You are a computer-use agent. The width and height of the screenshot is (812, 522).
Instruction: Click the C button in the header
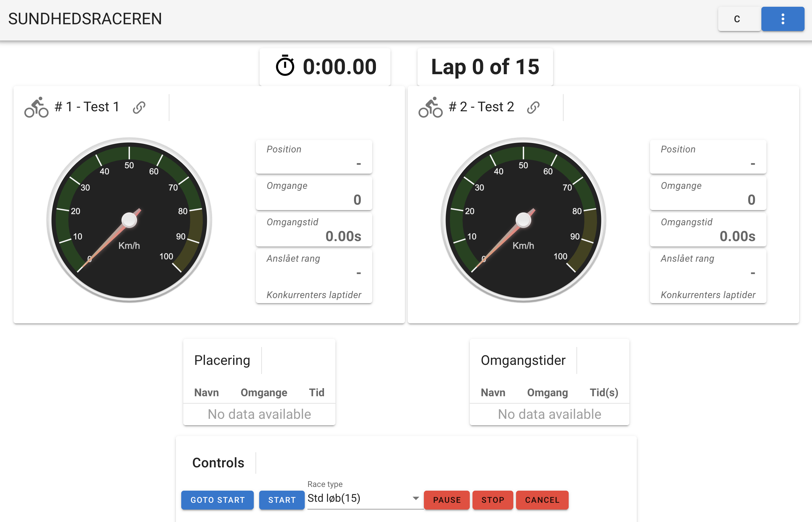[x=739, y=19]
